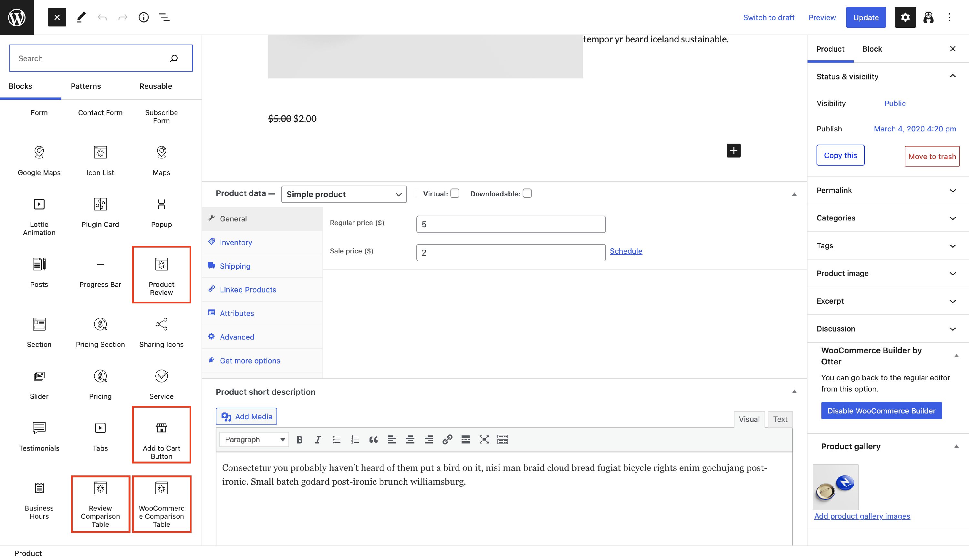Click the black plus add block button
The height and width of the screenshot is (560, 969).
tap(733, 150)
